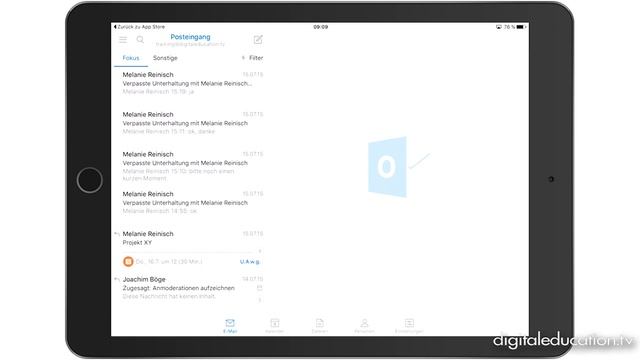Click the U.A.w.g. response link
Image resolution: width=640 pixels, height=360 pixels.
click(x=250, y=262)
